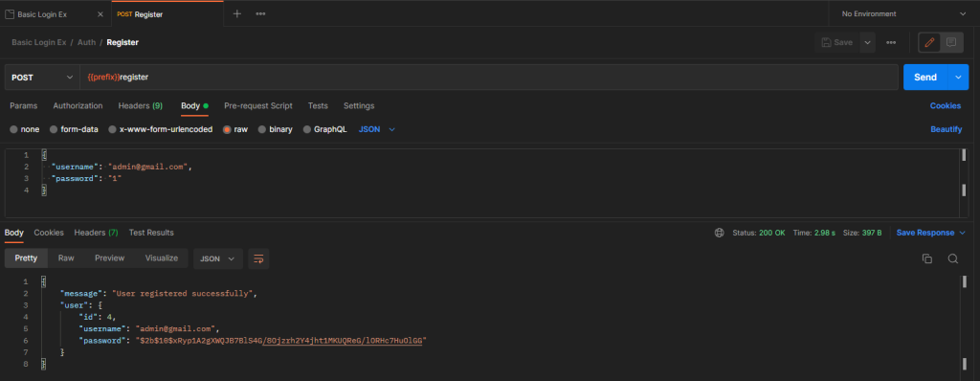Choose the GraphQL body type
This screenshot has width=980, height=381.
(325, 129)
